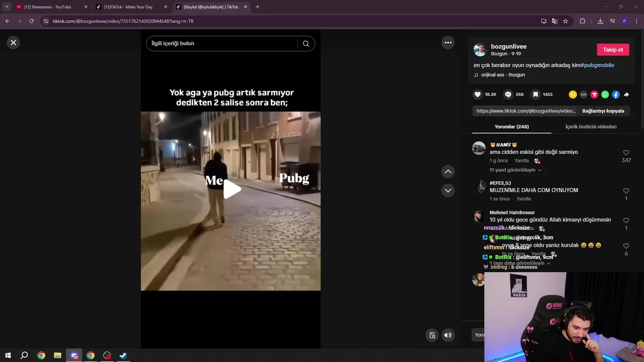The image size is (644, 362).
Task: Share to Facebook
Action: pos(616,95)
